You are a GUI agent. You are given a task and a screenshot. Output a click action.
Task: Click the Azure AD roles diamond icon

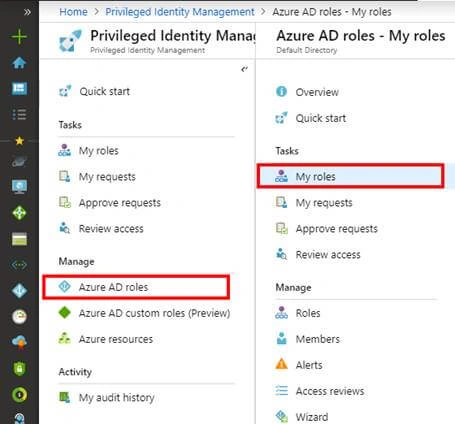(65, 286)
